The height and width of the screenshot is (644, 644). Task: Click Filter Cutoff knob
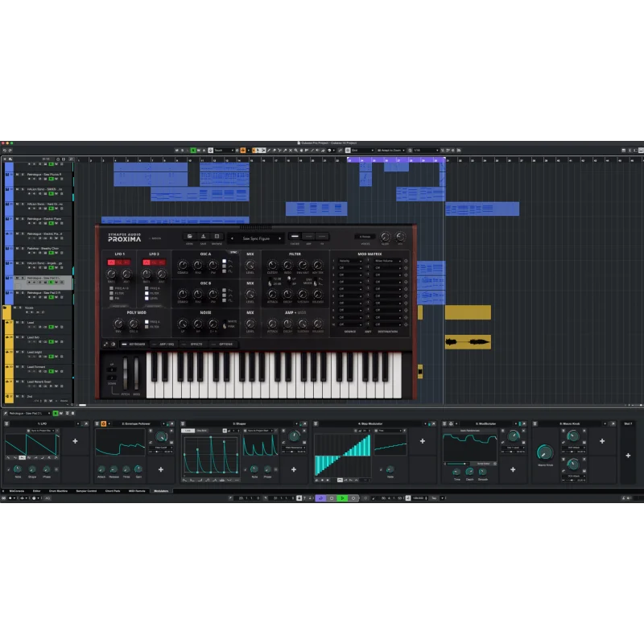point(272,266)
